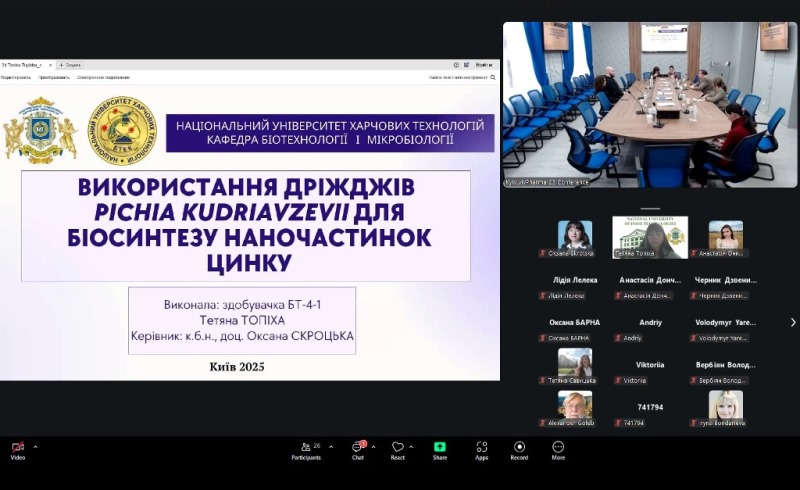Click the Создать new tab button
Image resolution: width=800 pixels, height=490 pixels.
(x=69, y=65)
